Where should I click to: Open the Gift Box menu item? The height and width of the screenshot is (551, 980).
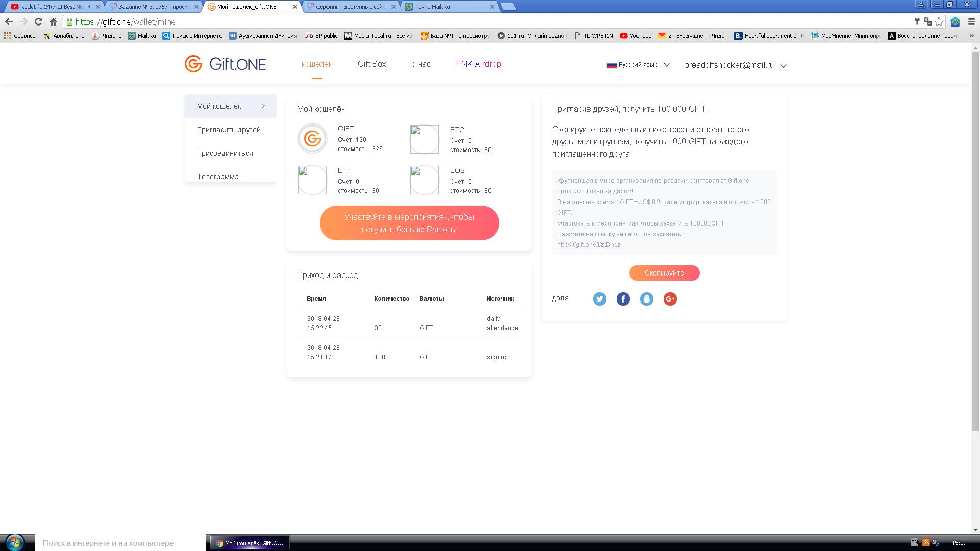pyautogui.click(x=372, y=64)
